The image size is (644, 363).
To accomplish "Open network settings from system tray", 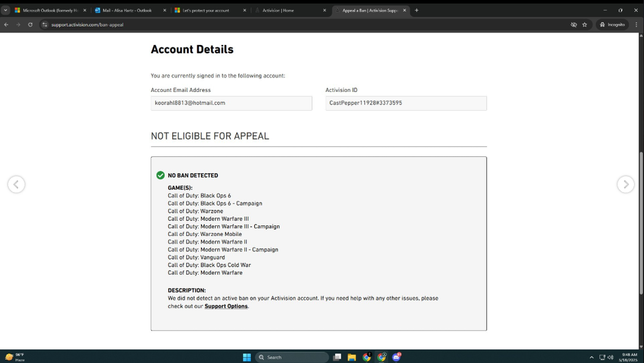I will (602, 357).
